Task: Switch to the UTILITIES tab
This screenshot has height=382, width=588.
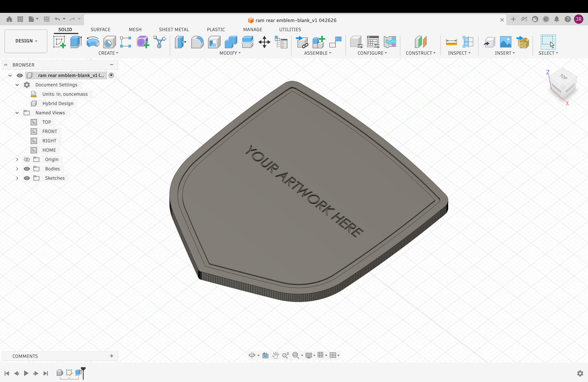Action: click(x=290, y=30)
